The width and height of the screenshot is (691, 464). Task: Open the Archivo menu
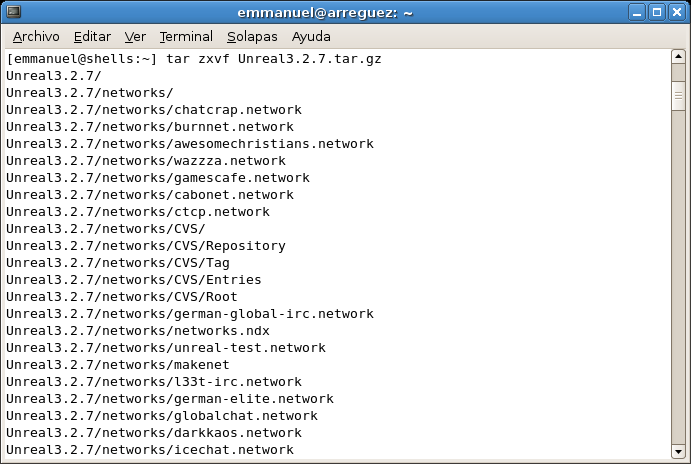(36, 37)
